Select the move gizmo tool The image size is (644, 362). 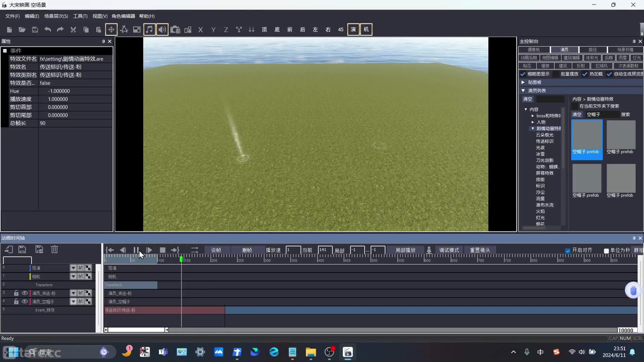pyautogui.click(x=111, y=29)
